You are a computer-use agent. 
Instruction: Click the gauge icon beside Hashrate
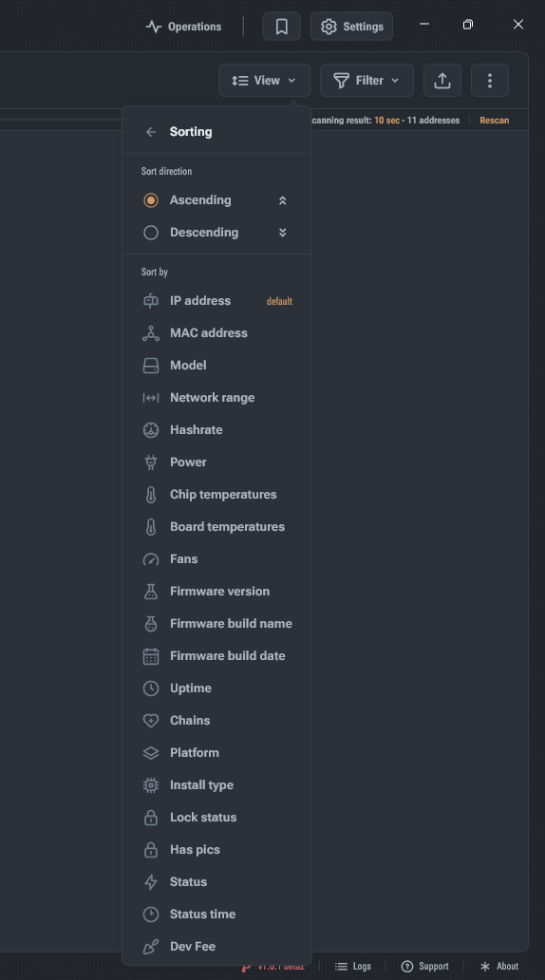151,430
